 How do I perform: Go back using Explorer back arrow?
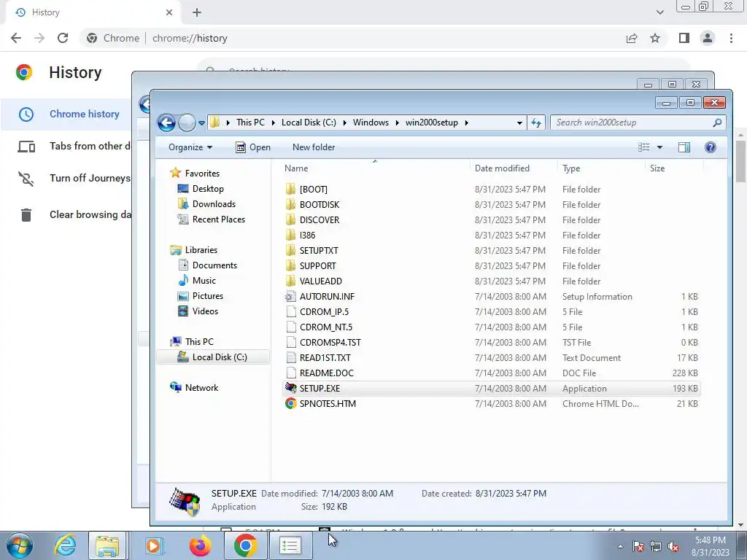[x=166, y=122]
